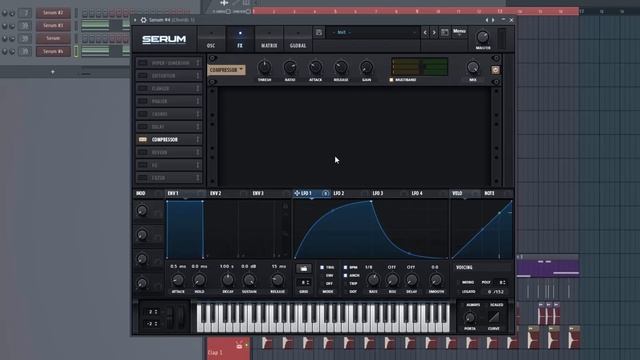Click the compressor THRESH knob
Screen dimensions: 640x360
(x=264, y=67)
